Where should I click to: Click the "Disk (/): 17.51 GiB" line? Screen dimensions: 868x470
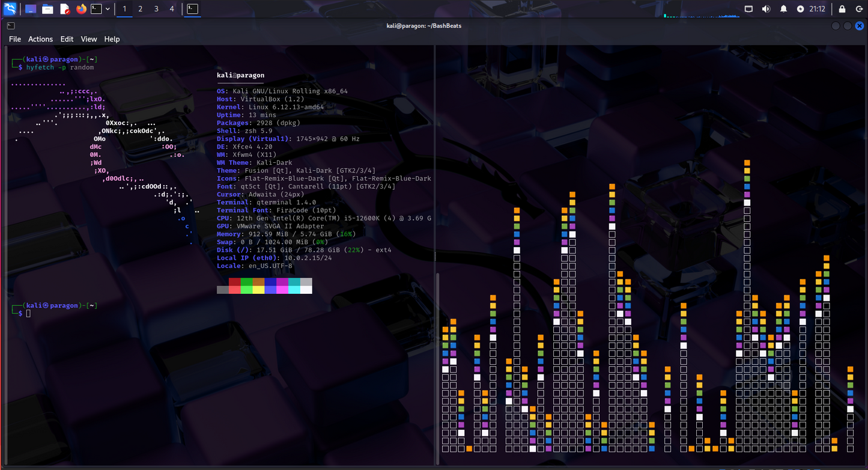tap(304, 250)
